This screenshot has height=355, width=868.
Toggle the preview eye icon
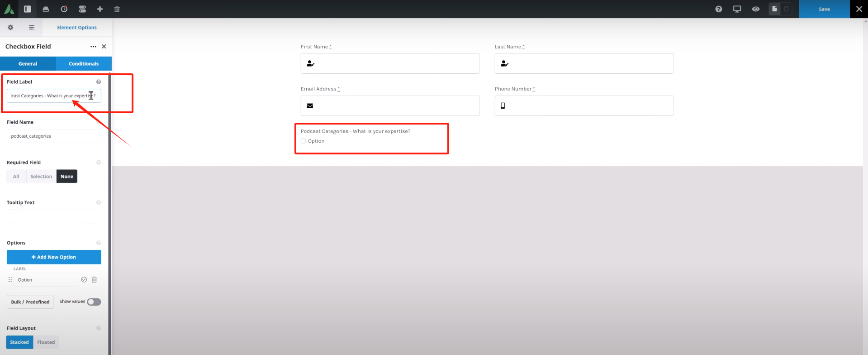(756, 9)
